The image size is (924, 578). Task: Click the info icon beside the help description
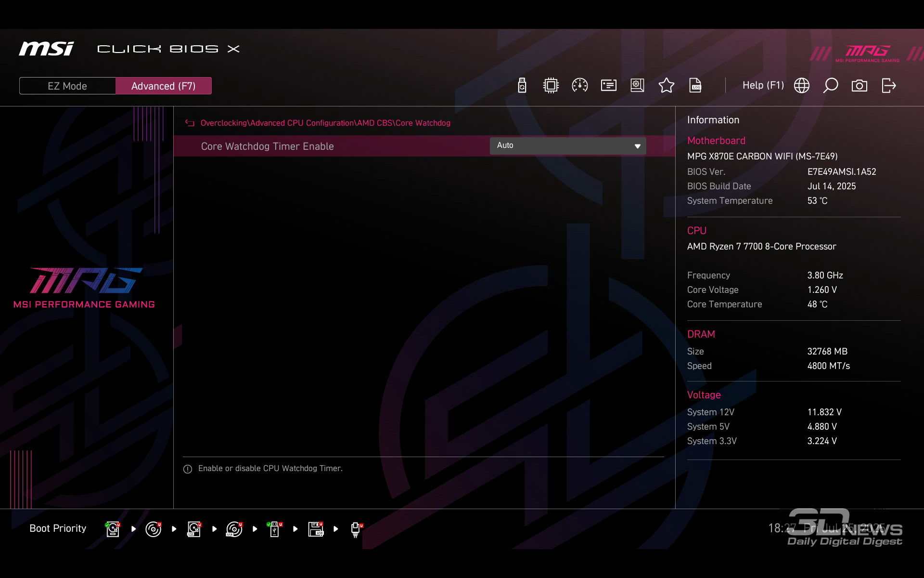pyautogui.click(x=188, y=469)
